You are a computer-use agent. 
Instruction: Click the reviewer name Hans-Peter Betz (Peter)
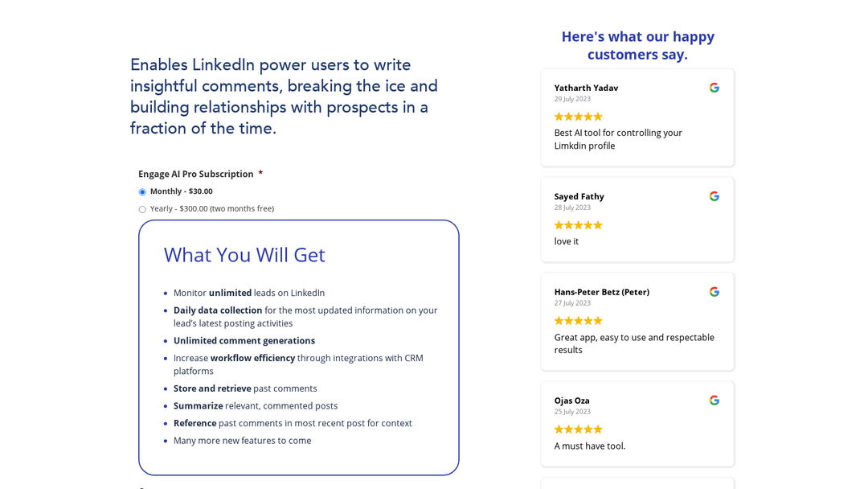click(x=601, y=292)
